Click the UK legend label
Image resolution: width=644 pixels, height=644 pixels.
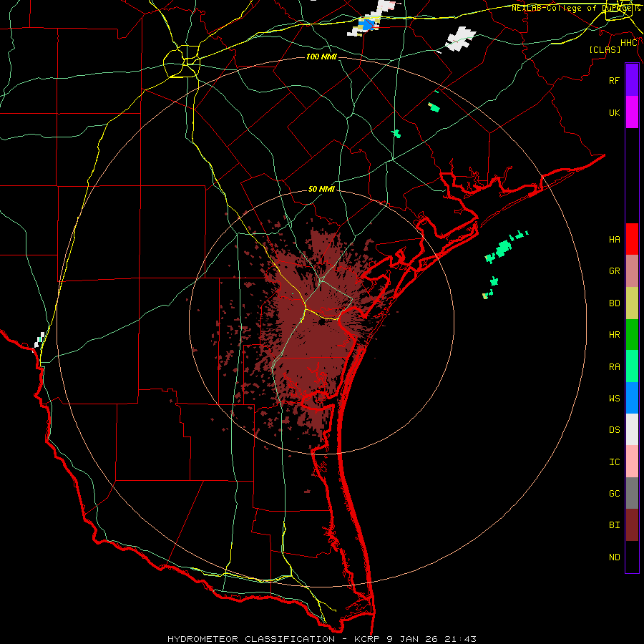tap(614, 112)
